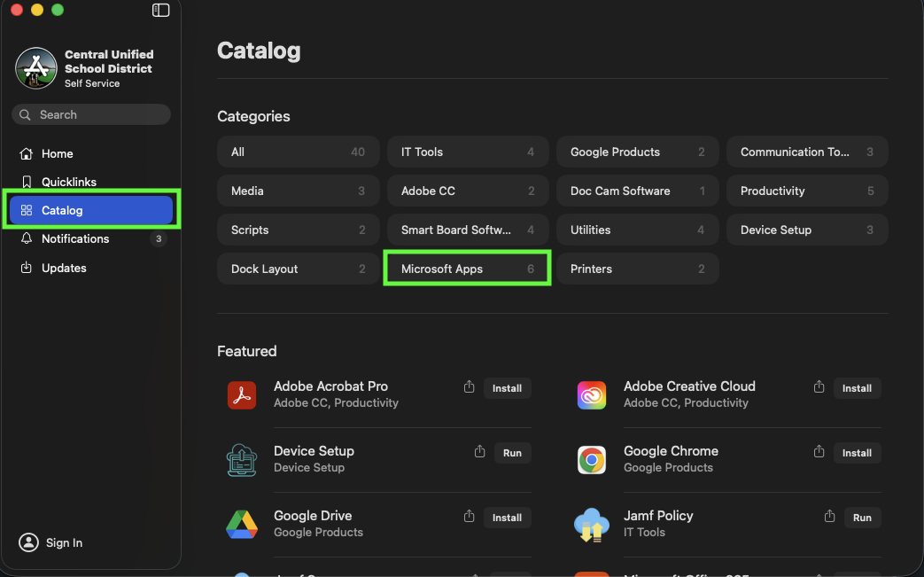Image resolution: width=924 pixels, height=577 pixels.
Task: Run the Jamf Policy item
Action: click(863, 519)
